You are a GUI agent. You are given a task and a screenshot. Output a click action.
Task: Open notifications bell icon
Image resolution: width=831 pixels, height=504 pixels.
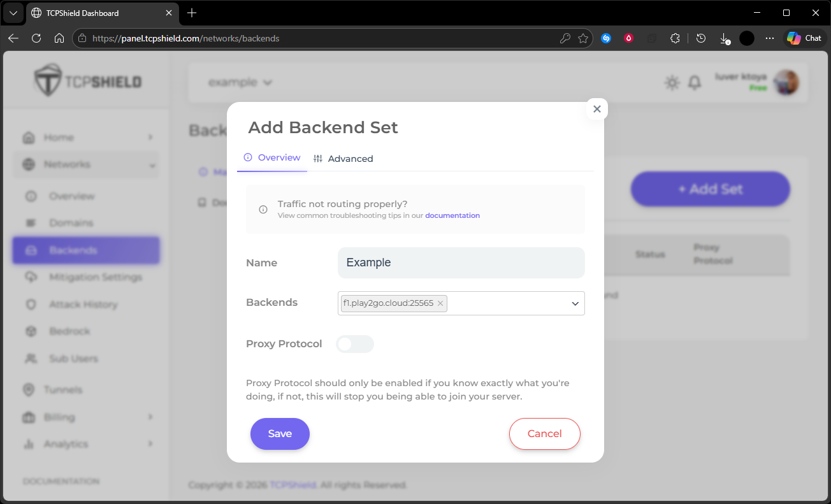pyautogui.click(x=695, y=83)
